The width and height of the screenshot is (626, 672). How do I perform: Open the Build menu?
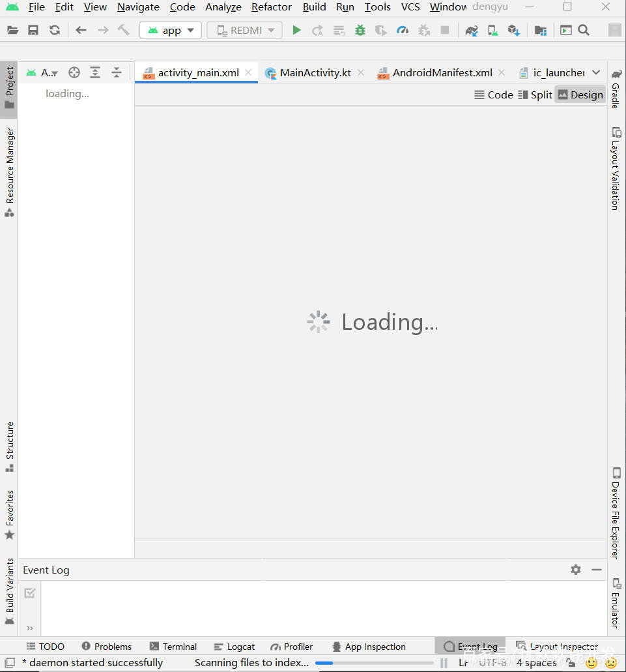314,7
